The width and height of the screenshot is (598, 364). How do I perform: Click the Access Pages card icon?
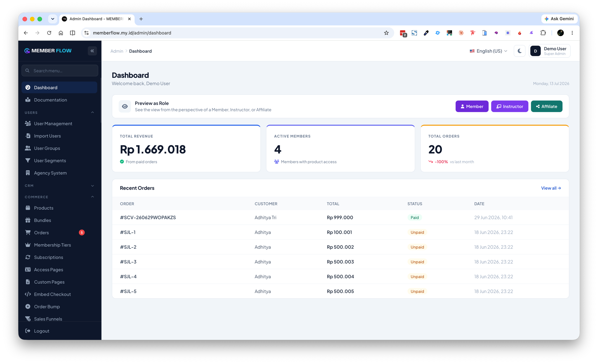28,270
